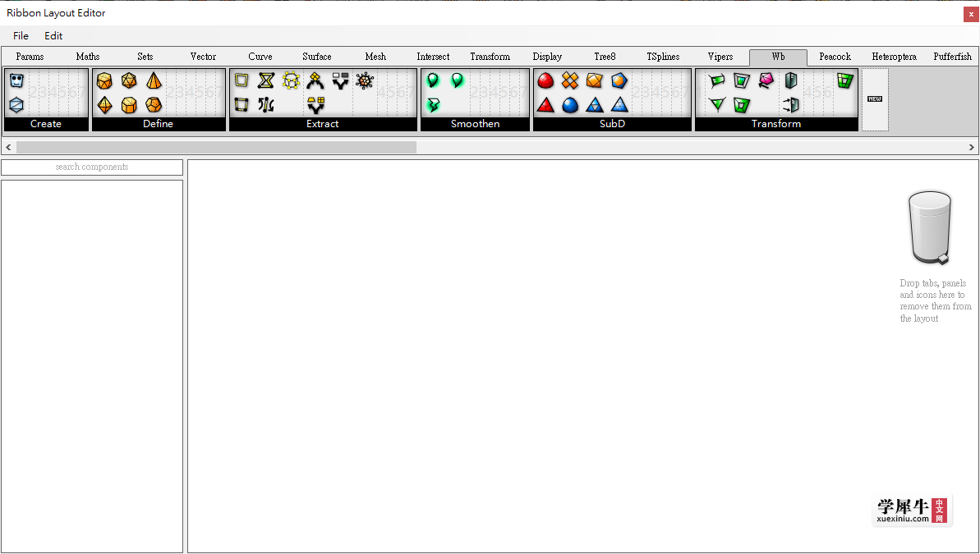Click the ribbon scrollbar right arrow
This screenshot has width=980, height=554.
pyautogui.click(x=971, y=148)
